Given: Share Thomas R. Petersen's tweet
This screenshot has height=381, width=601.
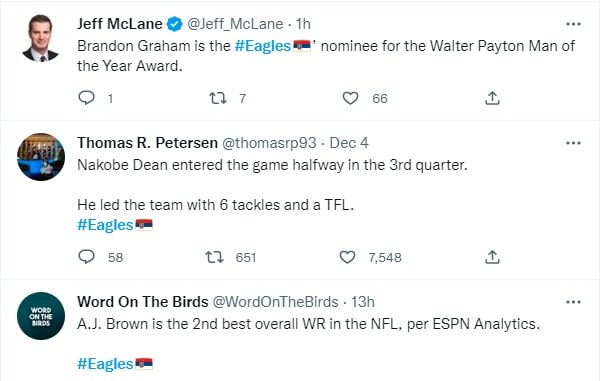Looking at the screenshot, I should pos(492,257).
